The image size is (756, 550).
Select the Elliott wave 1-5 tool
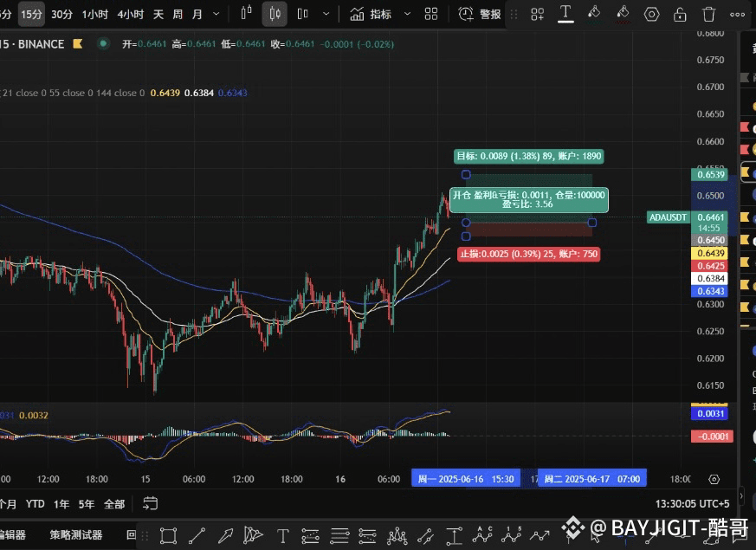click(x=511, y=534)
